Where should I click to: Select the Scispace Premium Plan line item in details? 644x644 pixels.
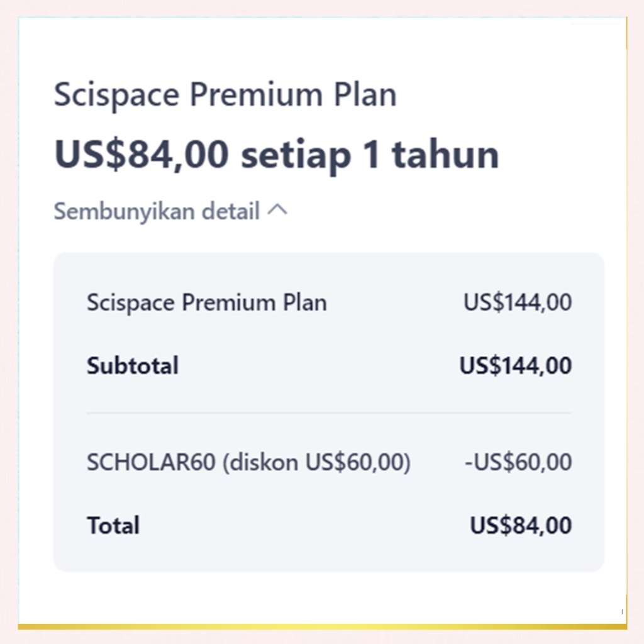[206, 303]
